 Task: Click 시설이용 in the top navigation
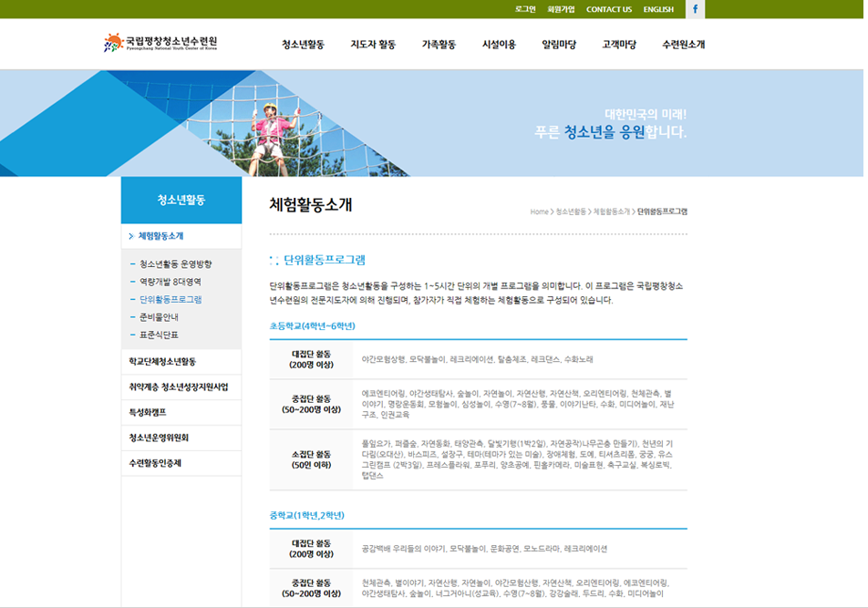coord(499,44)
